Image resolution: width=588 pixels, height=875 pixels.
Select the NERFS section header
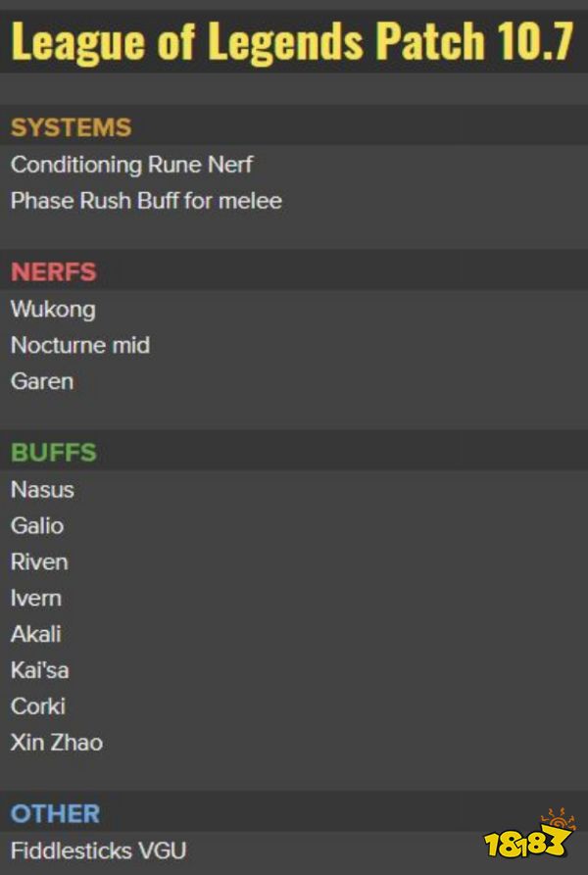(54, 272)
